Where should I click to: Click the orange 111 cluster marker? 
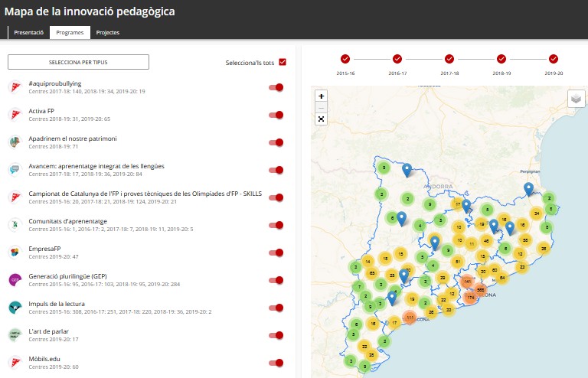410,317
